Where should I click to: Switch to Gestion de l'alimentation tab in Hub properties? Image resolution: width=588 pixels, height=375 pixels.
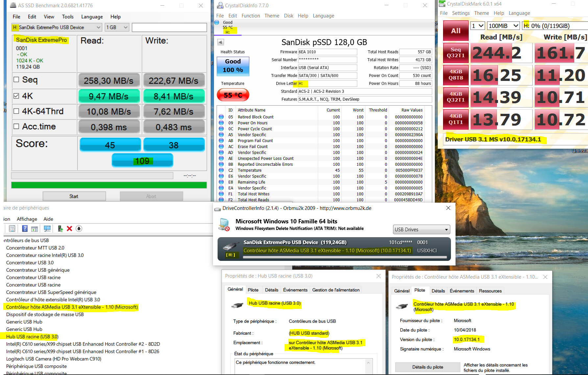click(x=336, y=290)
